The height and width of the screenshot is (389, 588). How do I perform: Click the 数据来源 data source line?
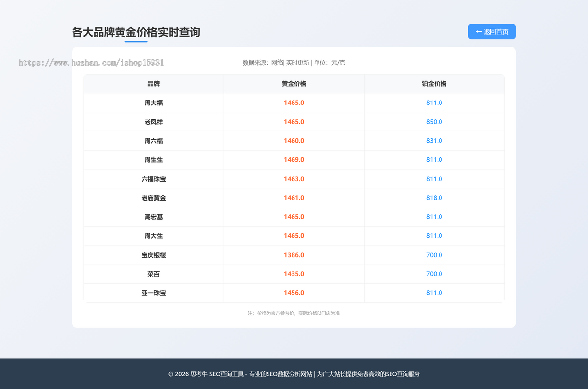(x=294, y=63)
